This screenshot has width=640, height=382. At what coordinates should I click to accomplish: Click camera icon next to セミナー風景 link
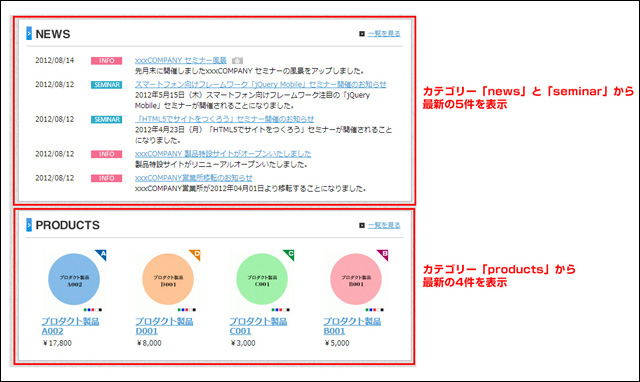(237, 60)
